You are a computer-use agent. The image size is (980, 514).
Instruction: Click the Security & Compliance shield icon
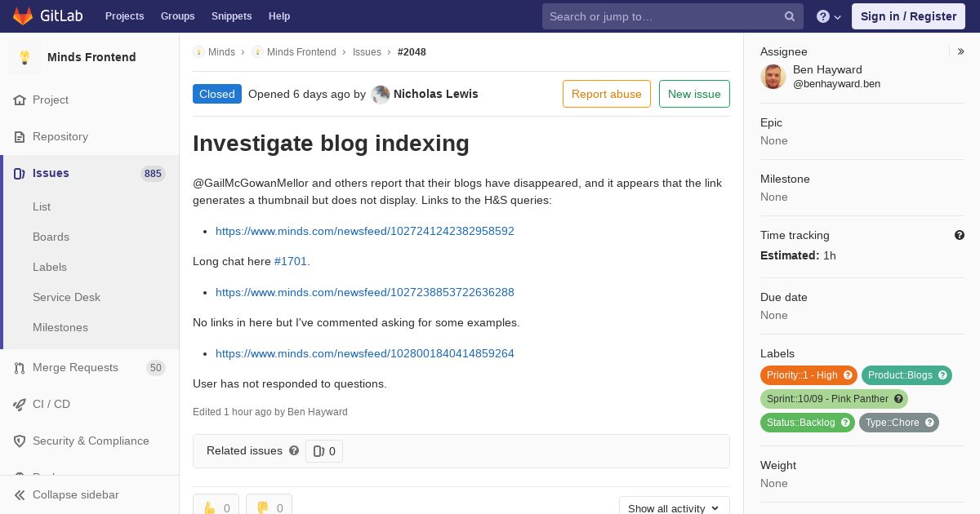coord(20,441)
